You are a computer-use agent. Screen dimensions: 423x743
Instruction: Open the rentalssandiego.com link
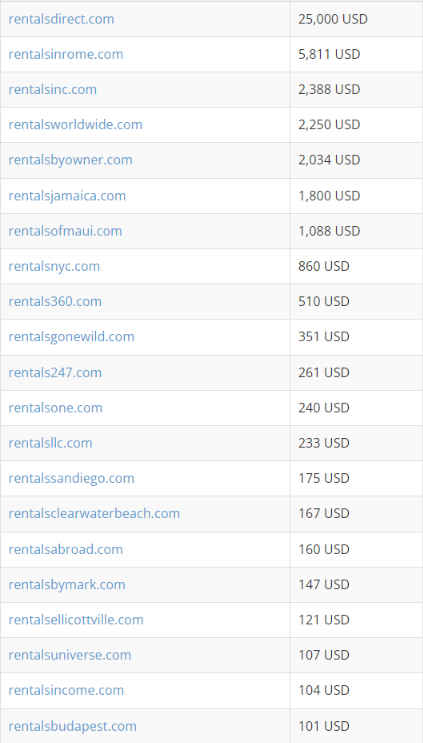click(72, 478)
